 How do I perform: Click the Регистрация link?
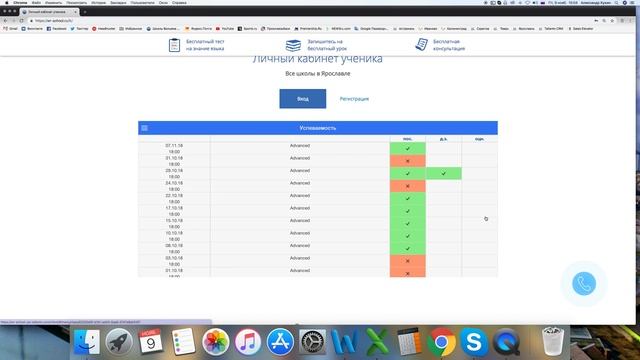coord(354,99)
